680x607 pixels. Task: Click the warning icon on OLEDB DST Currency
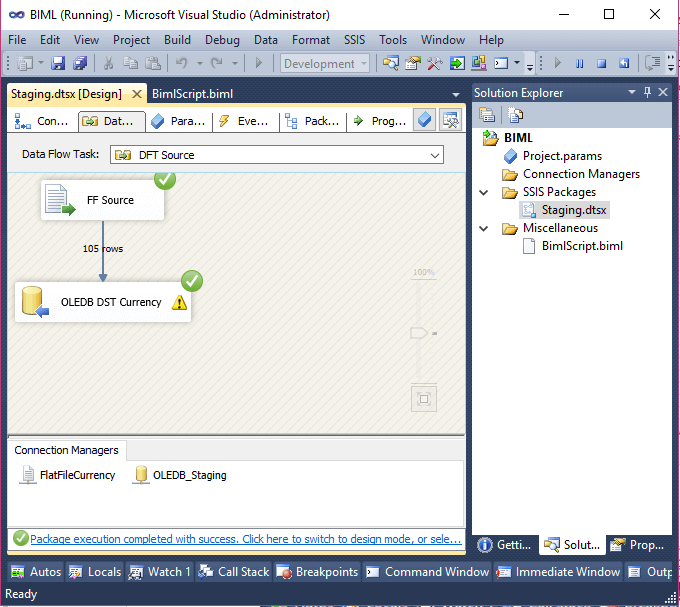(x=179, y=303)
